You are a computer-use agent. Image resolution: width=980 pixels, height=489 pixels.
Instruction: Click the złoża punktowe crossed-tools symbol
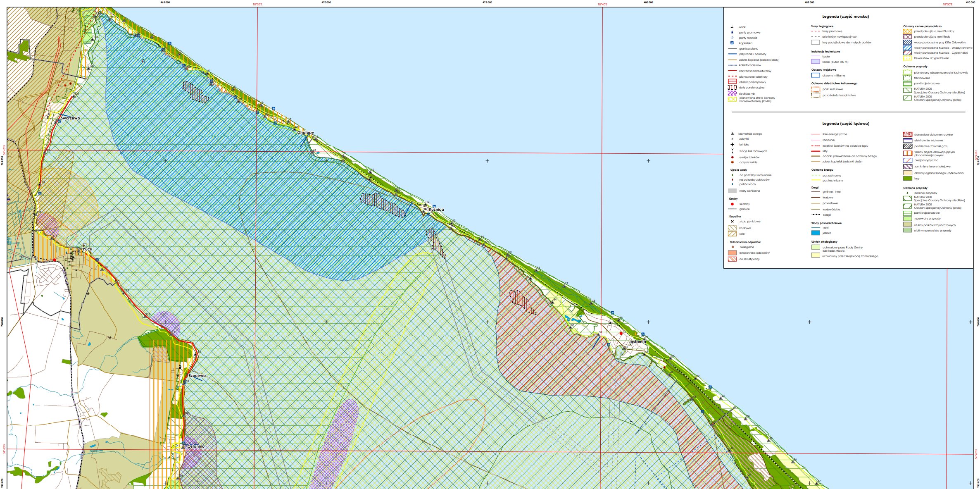tap(732, 222)
